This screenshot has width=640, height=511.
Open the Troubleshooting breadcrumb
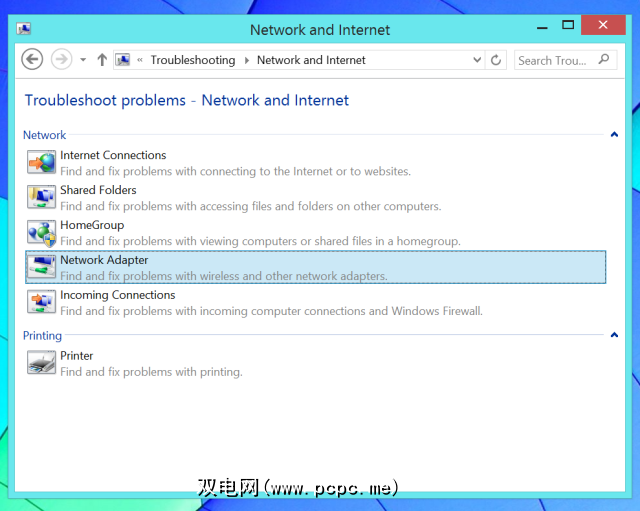tap(193, 60)
